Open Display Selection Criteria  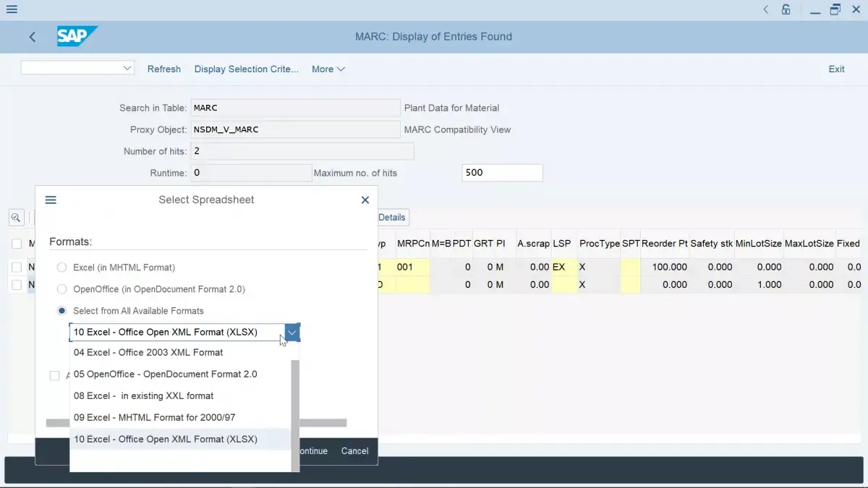[247, 69]
